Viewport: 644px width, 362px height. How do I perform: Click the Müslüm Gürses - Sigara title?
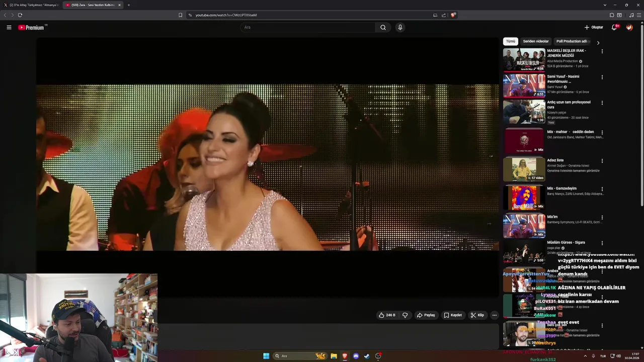(566, 242)
